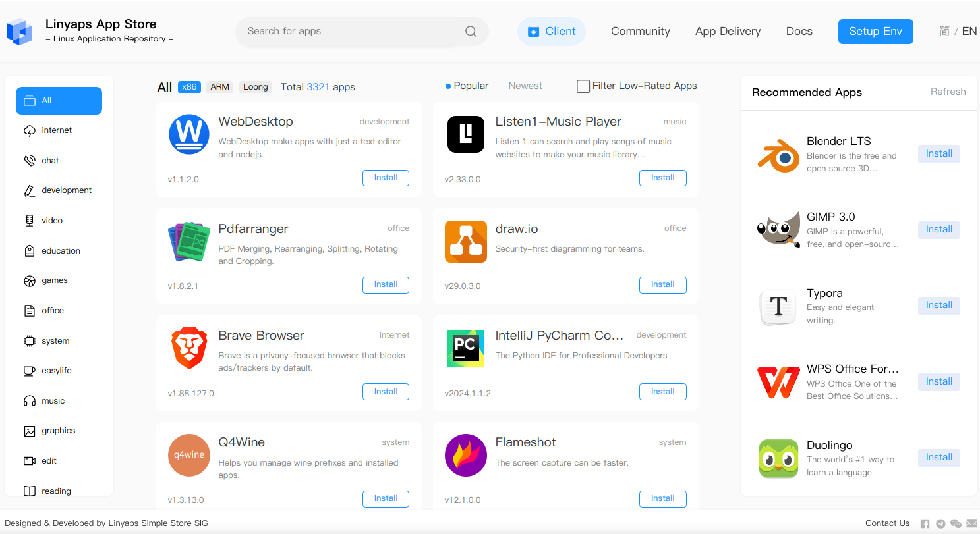Viewport: 980px width, 534px height.
Task: Switch sorting to Newest
Action: 525,86
